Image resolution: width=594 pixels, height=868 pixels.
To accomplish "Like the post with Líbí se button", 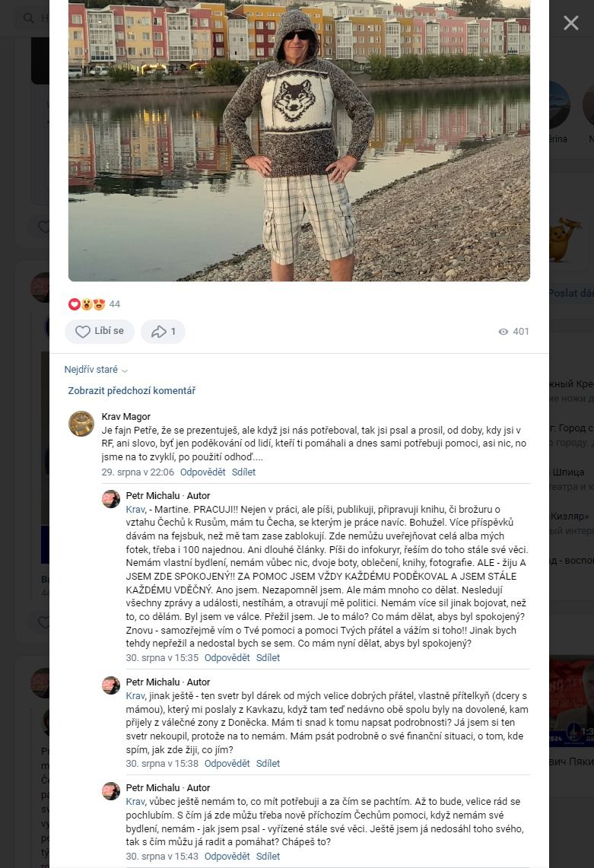I will coord(100,331).
